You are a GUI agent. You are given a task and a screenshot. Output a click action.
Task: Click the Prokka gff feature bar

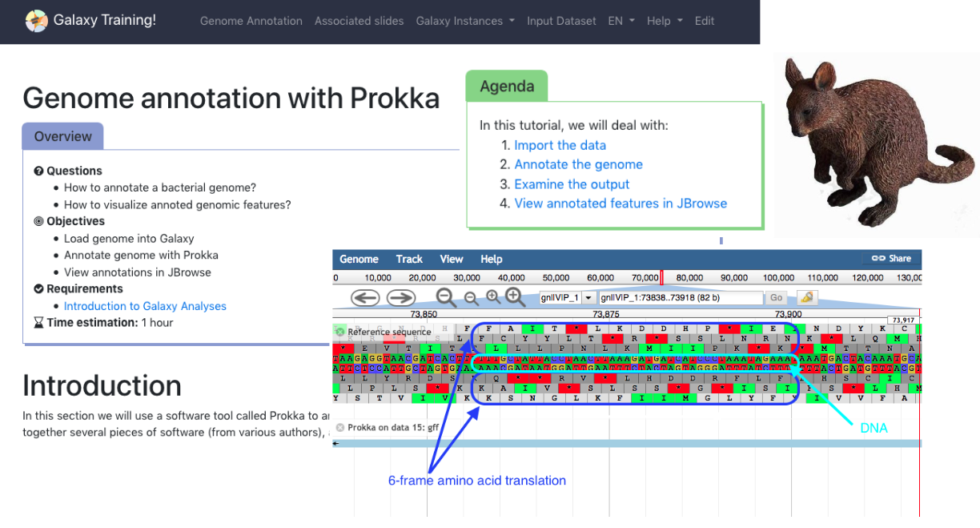click(x=627, y=443)
